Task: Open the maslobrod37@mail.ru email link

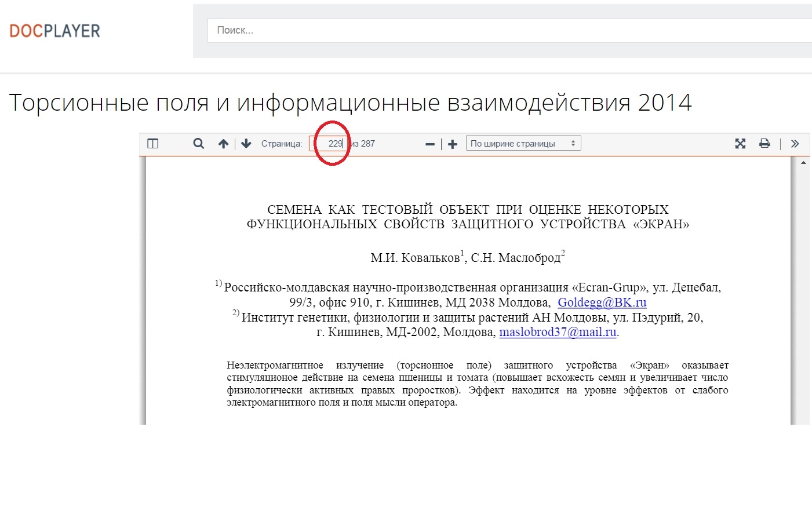Action: 558,333
